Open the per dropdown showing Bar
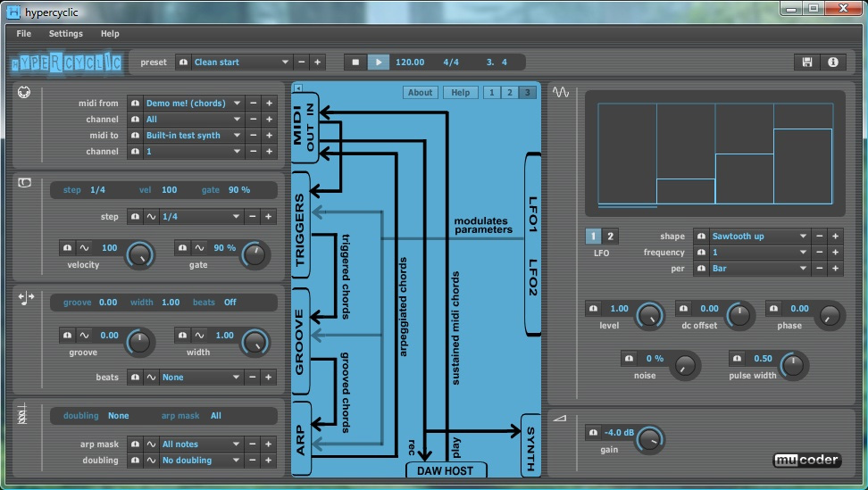The width and height of the screenshot is (868, 490). 759,269
